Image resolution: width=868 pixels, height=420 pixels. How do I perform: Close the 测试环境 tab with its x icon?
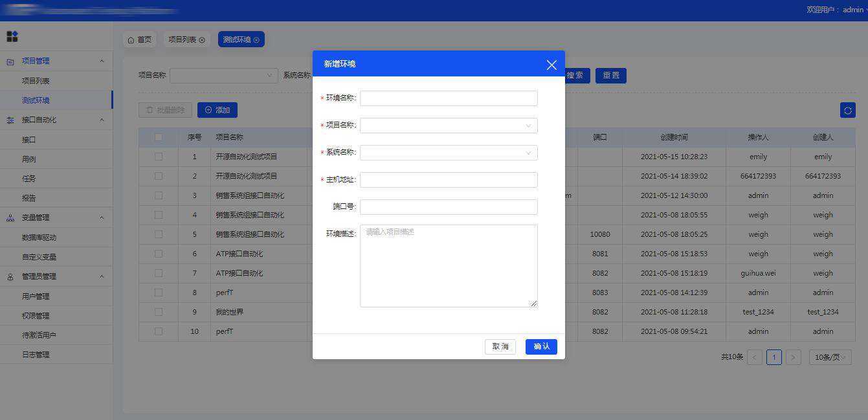[x=256, y=40]
